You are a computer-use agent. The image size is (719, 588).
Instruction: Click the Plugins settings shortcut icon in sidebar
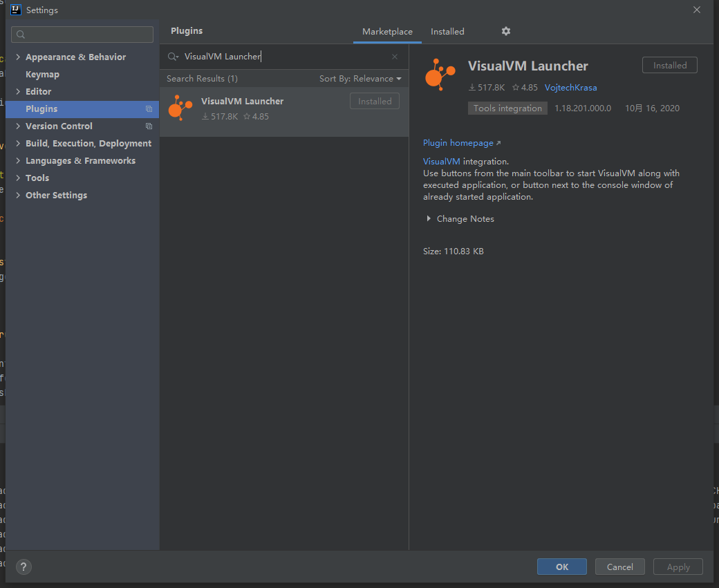(149, 108)
